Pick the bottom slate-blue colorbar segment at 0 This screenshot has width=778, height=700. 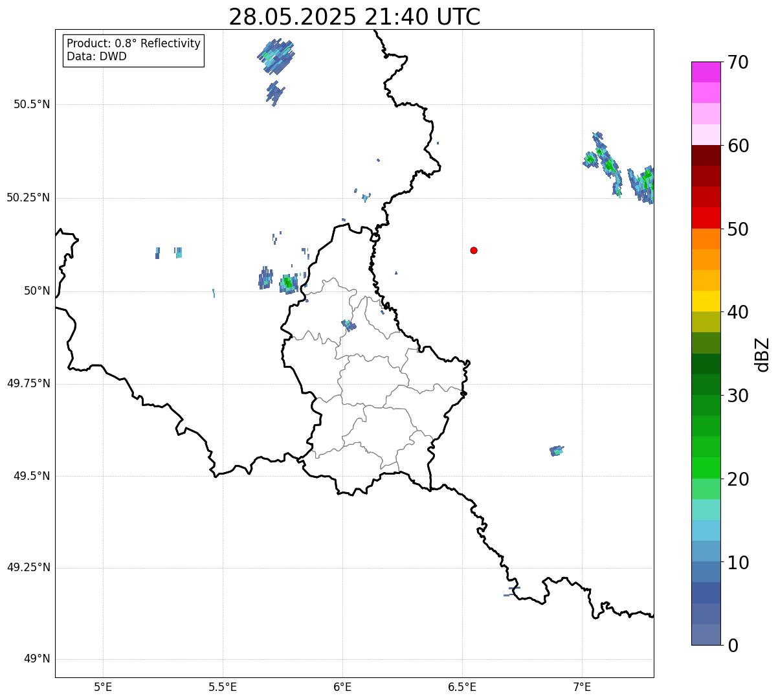706,635
